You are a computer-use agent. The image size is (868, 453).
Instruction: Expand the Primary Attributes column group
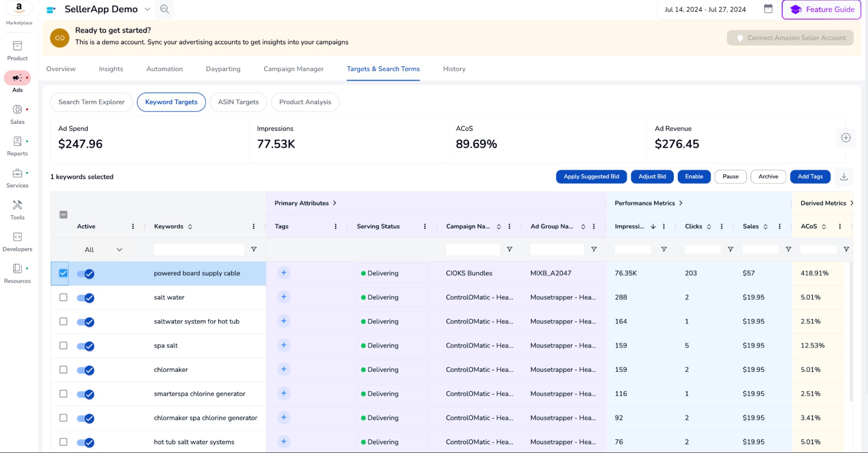pos(334,203)
